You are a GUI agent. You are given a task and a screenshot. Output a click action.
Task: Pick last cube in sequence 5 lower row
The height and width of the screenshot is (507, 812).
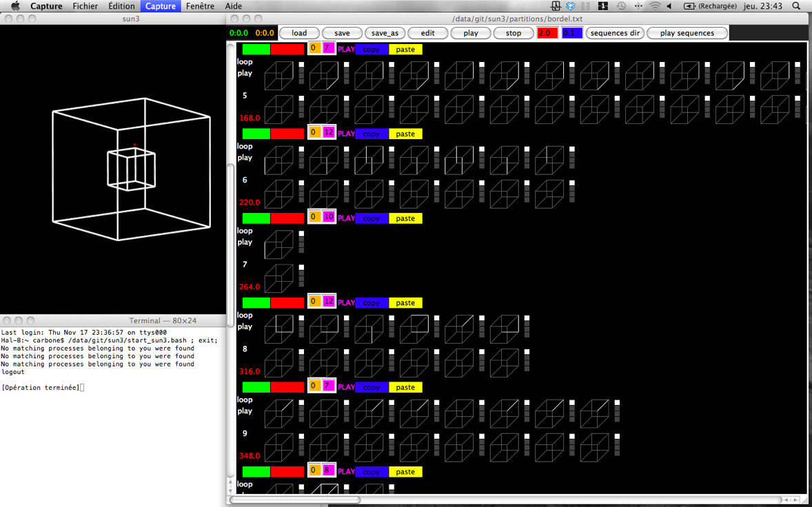[775, 110]
